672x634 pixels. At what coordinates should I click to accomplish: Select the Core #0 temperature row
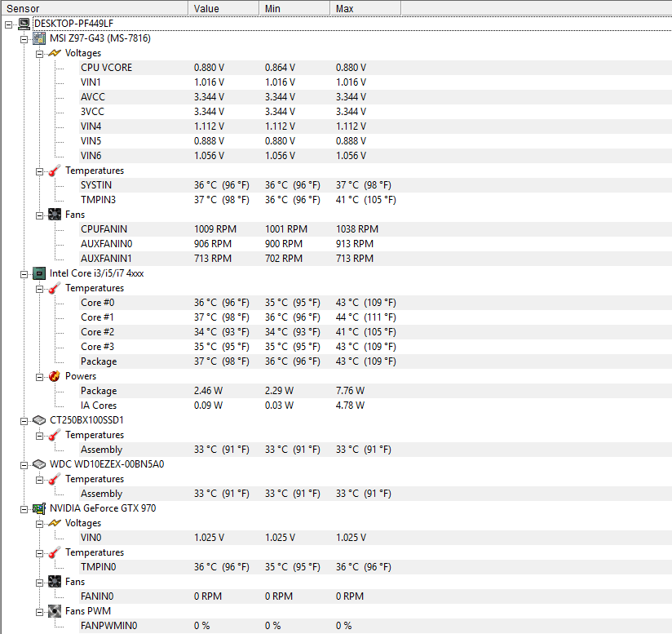375,303
